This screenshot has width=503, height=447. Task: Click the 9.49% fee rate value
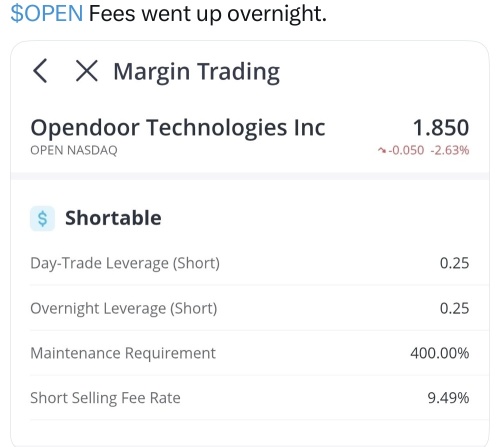coord(448,398)
